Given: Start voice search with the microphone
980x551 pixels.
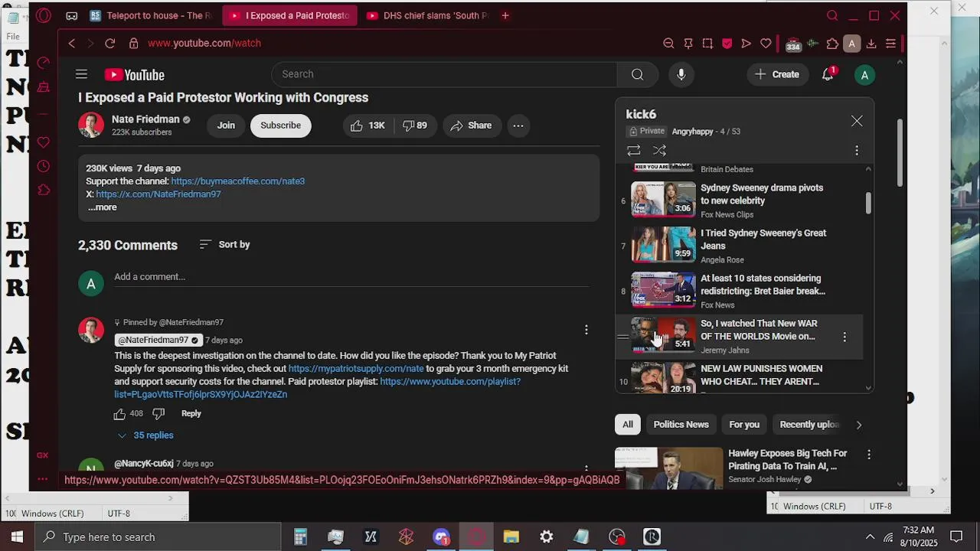Looking at the screenshot, I should (681, 74).
